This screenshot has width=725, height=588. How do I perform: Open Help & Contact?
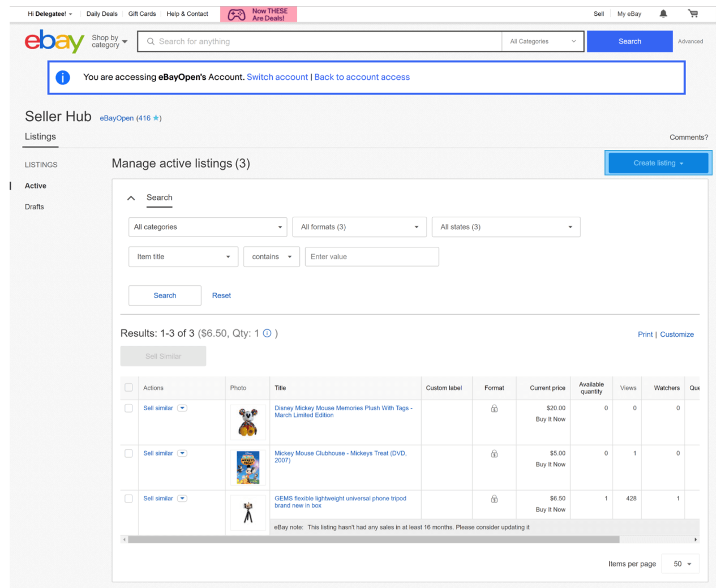tap(187, 14)
